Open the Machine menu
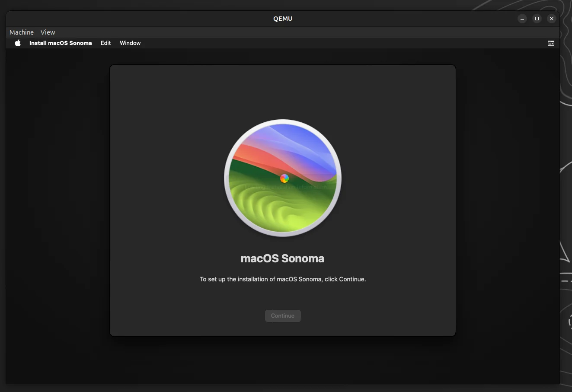The height and width of the screenshot is (392, 572). [x=21, y=32]
